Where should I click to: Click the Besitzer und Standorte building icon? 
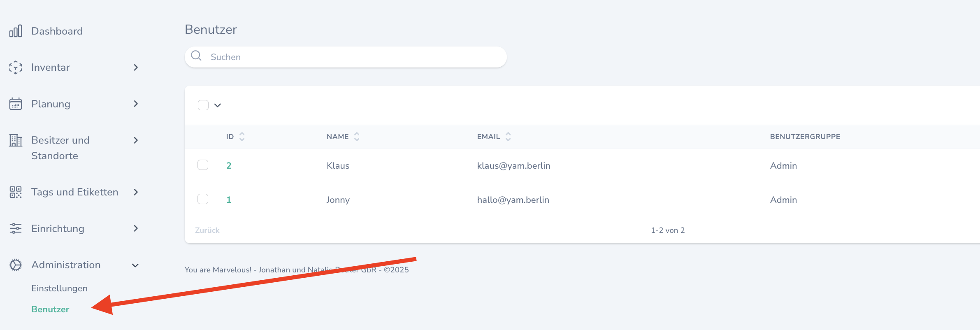[x=16, y=141]
